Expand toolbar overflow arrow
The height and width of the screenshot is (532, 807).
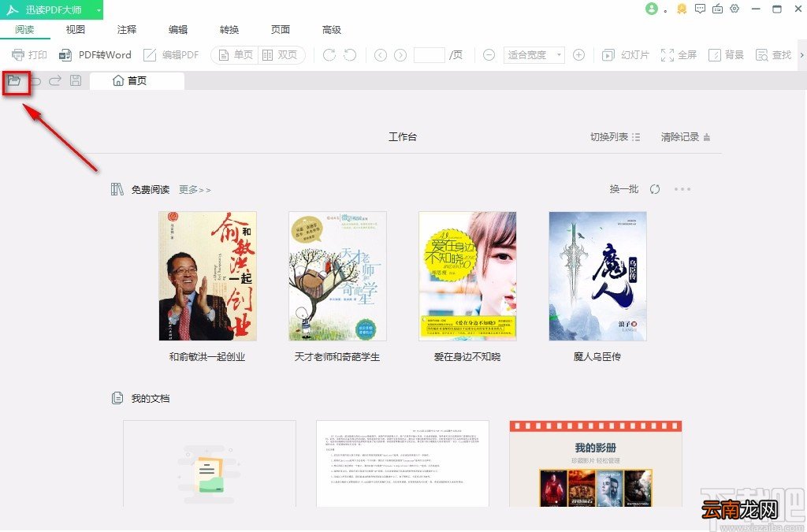801,55
